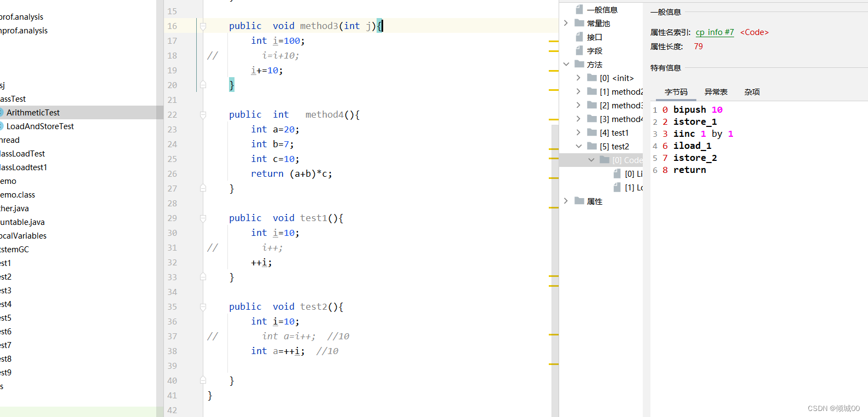Click the warning stripe mark beside line 17
The width and height of the screenshot is (868, 417).
coord(553,41)
